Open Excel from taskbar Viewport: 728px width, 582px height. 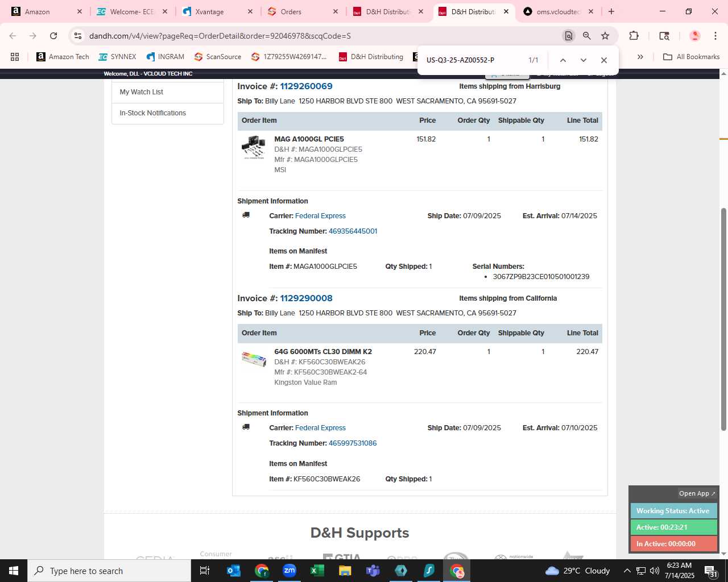[x=317, y=571]
